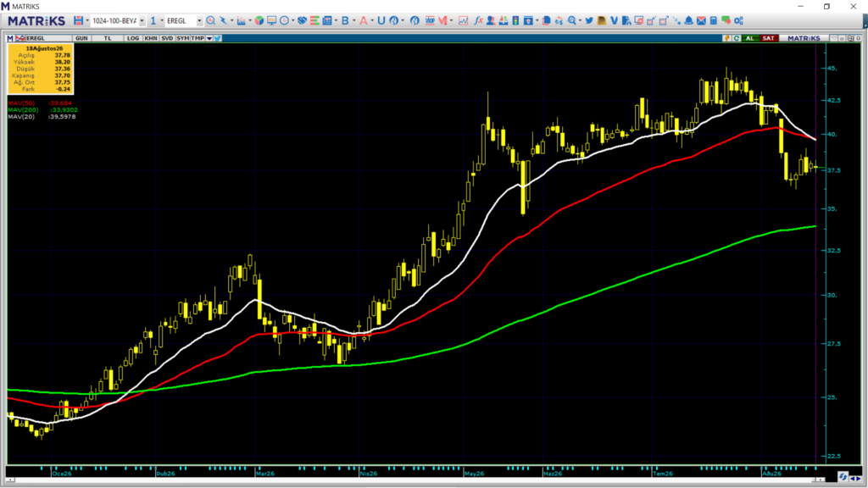Click the zoom magnifier with dropdown icon
The image size is (868, 488).
click(572, 20)
